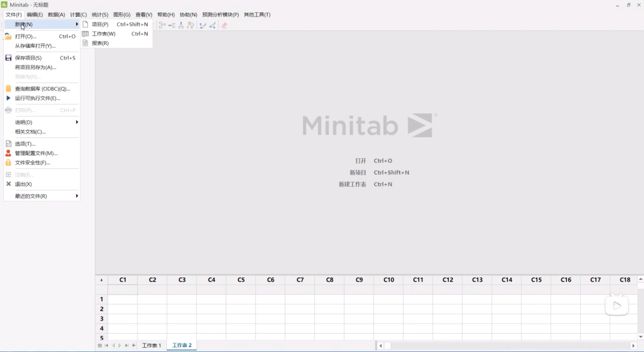
Task: Switch to the 工作表 2 tab
Action: [x=182, y=346]
